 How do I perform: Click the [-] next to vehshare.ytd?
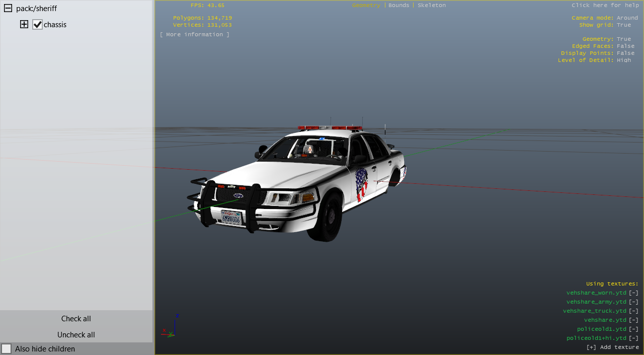click(x=633, y=320)
